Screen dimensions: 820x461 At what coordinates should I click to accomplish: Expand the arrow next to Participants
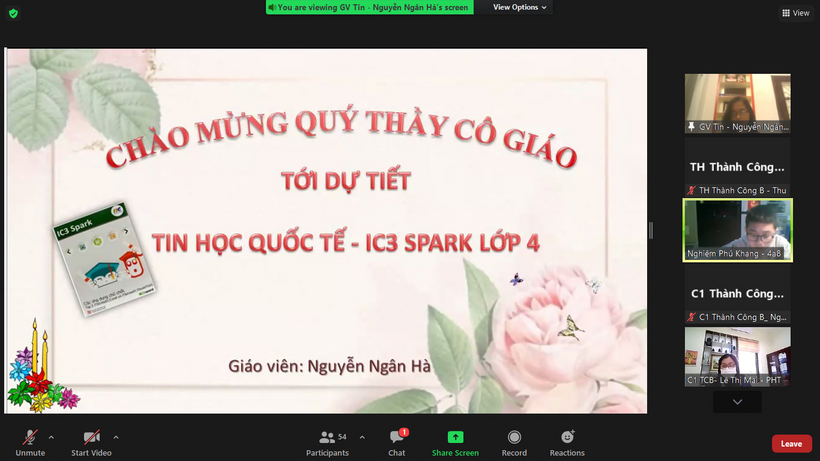tap(362, 437)
